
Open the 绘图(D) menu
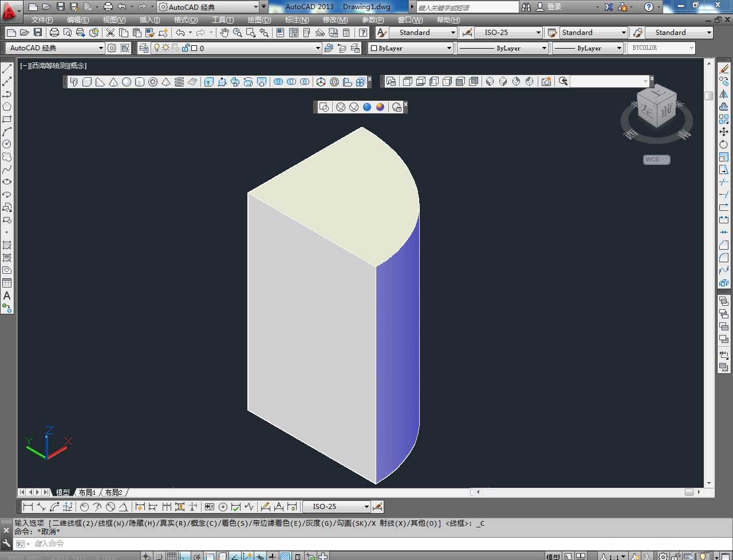pos(259,20)
